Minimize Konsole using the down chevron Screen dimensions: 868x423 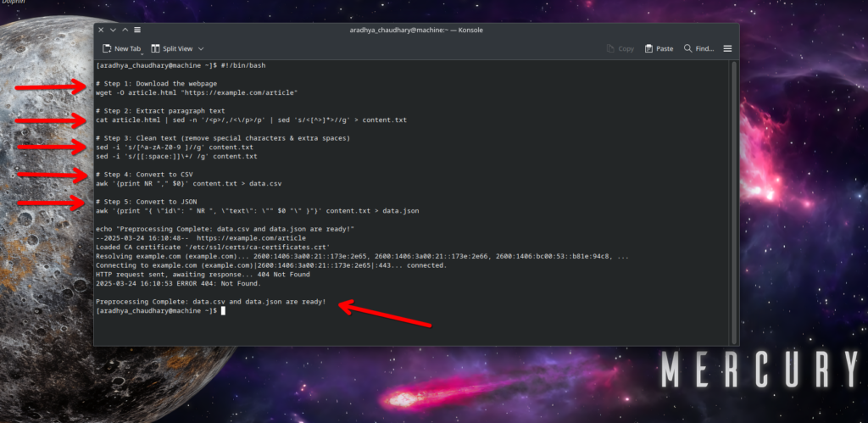click(113, 30)
